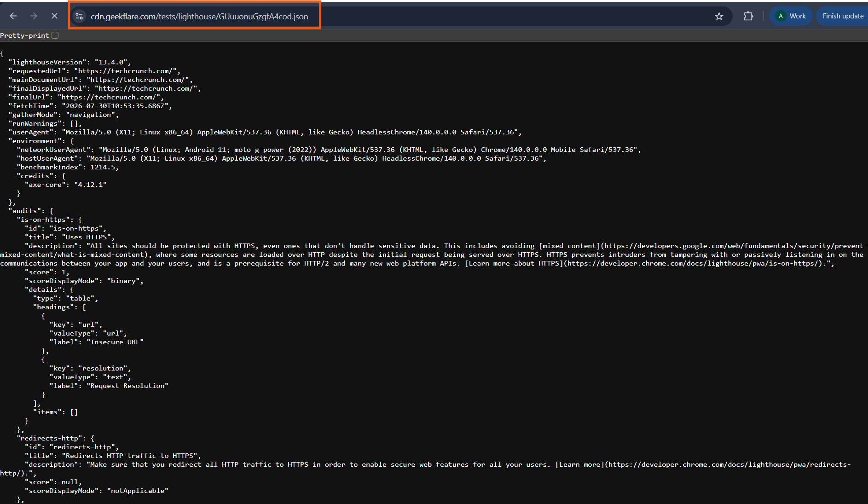Click the "environment": { line
868x504 pixels.
(41, 141)
